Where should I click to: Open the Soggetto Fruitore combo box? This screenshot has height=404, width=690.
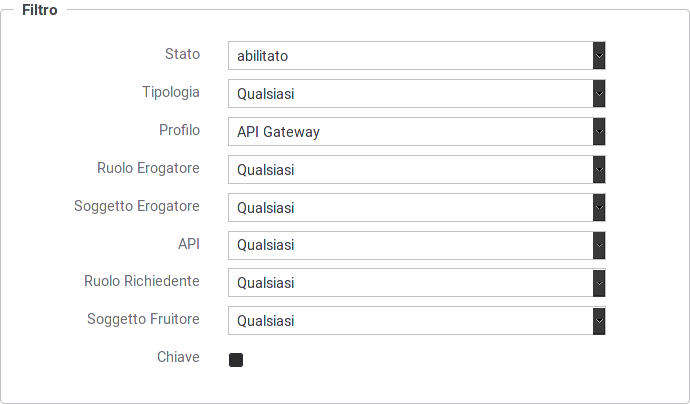417,321
